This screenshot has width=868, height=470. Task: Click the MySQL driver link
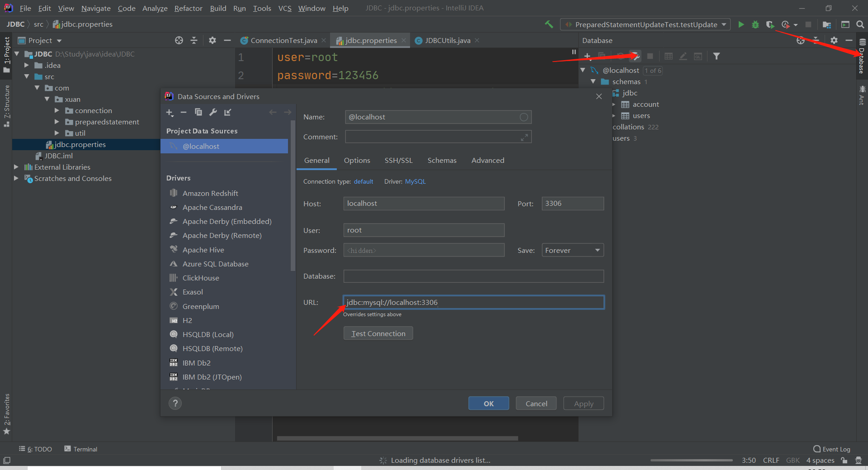tap(415, 181)
